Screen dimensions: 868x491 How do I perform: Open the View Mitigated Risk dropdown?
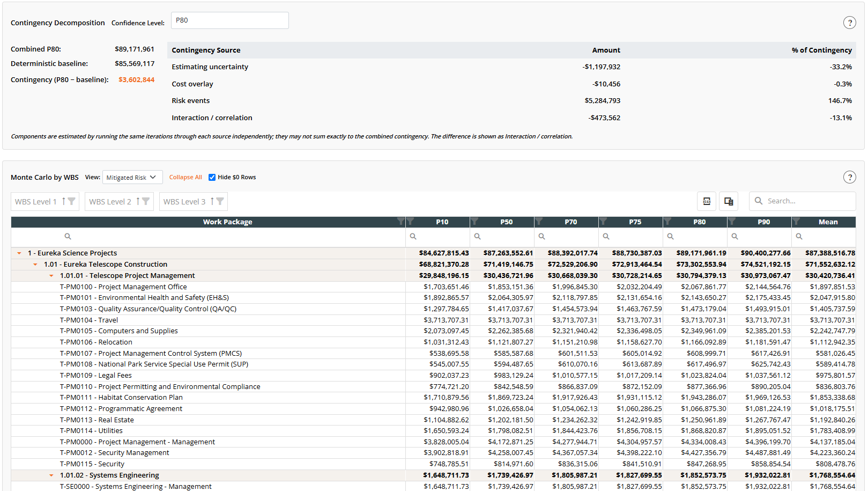[132, 177]
